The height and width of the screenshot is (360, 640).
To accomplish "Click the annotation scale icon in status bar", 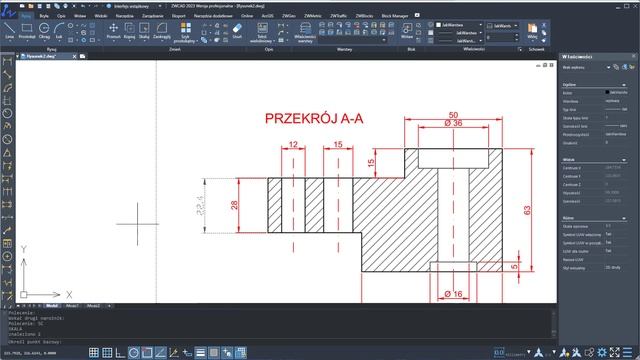I will click(x=539, y=352).
